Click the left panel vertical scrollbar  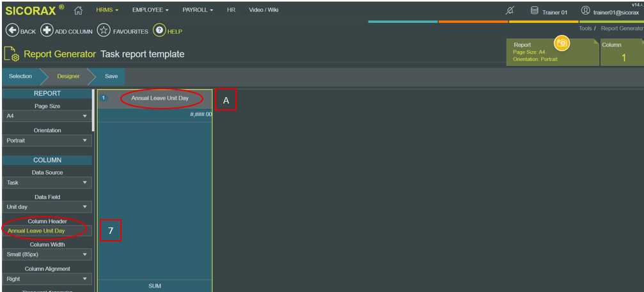93,111
